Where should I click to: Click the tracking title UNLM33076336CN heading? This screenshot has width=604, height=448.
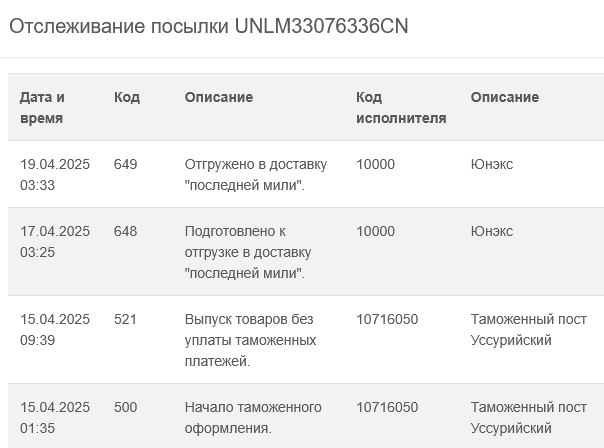coord(209,26)
